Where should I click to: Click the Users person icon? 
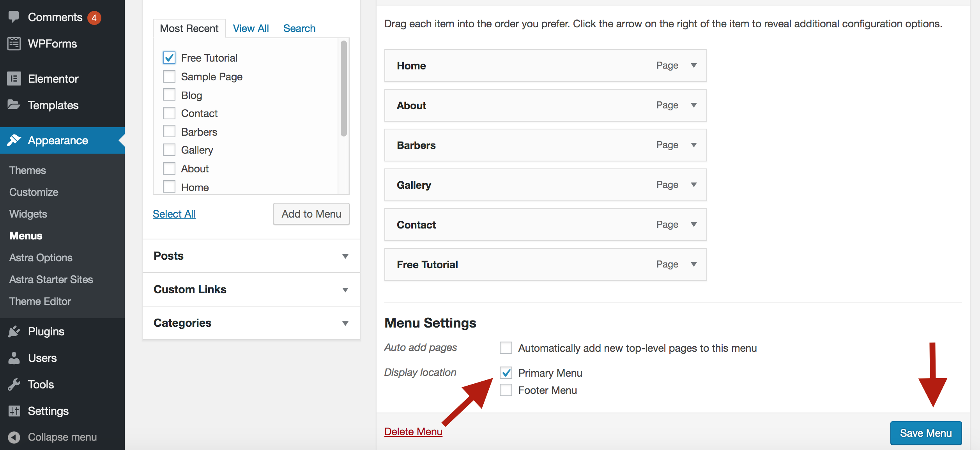(x=14, y=358)
